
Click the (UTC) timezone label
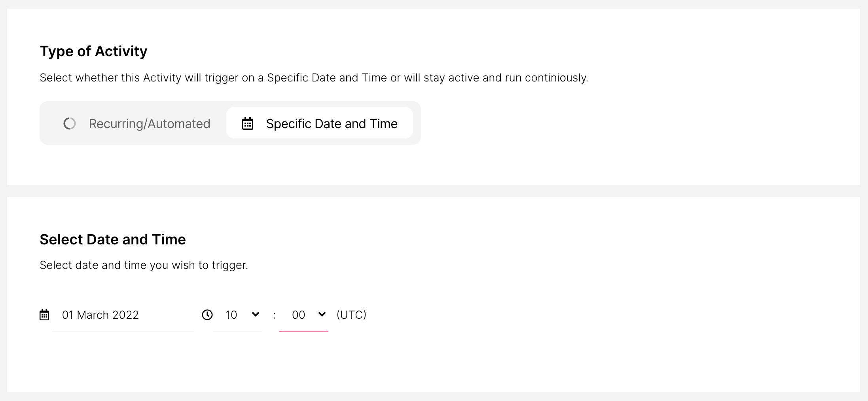351,315
